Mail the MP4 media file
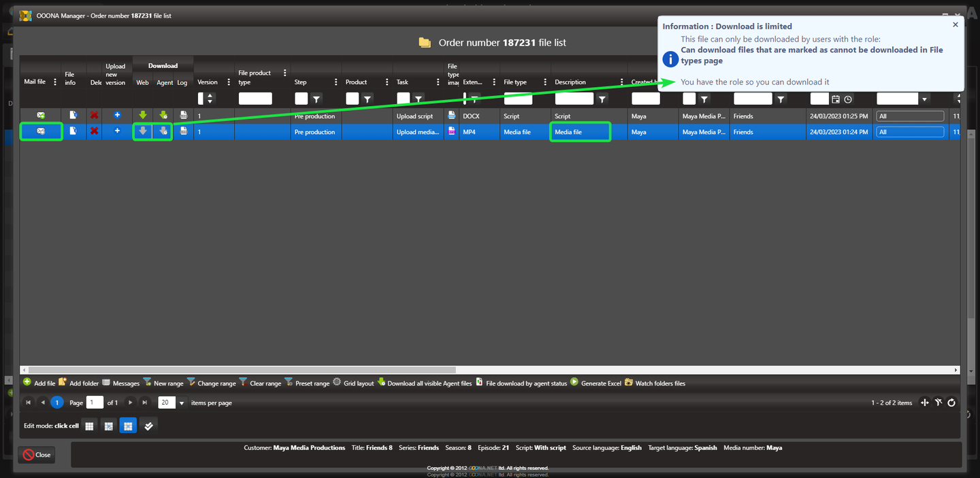The image size is (980, 478). click(x=41, y=131)
